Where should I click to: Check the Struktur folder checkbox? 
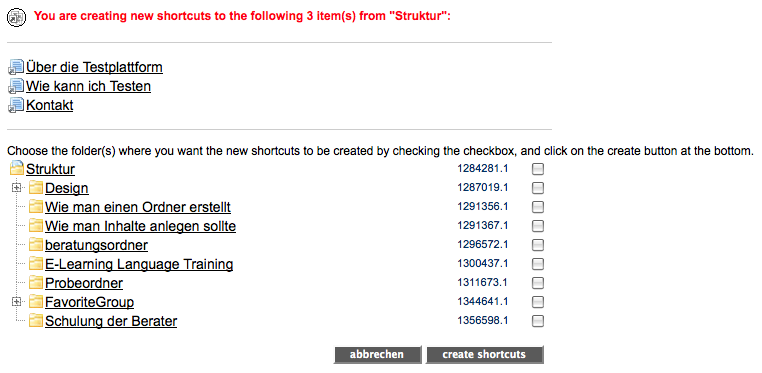537,169
